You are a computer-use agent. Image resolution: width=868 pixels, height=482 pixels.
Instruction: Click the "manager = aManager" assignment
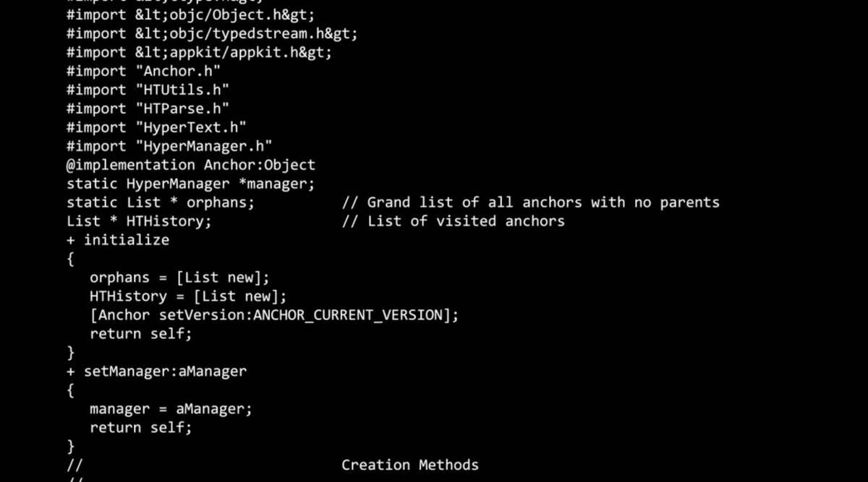pyautogui.click(x=171, y=409)
